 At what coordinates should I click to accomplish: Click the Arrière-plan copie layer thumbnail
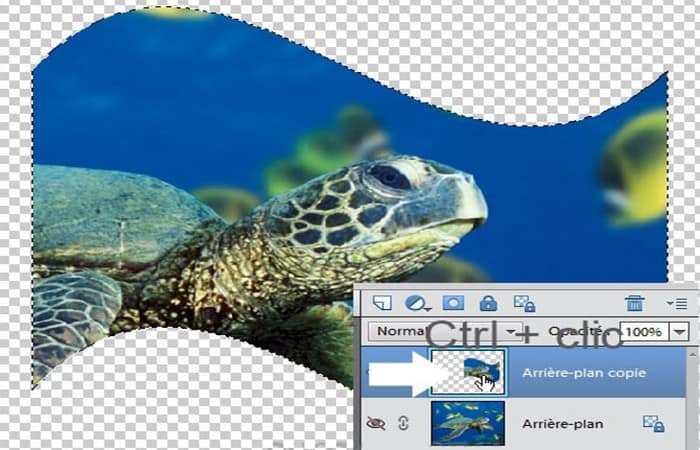tap(467, 372)
